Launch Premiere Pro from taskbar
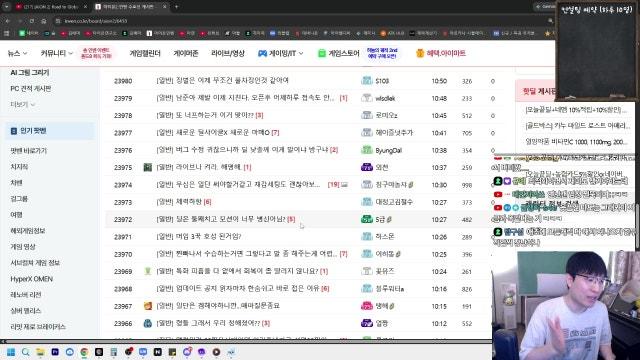 55,352
